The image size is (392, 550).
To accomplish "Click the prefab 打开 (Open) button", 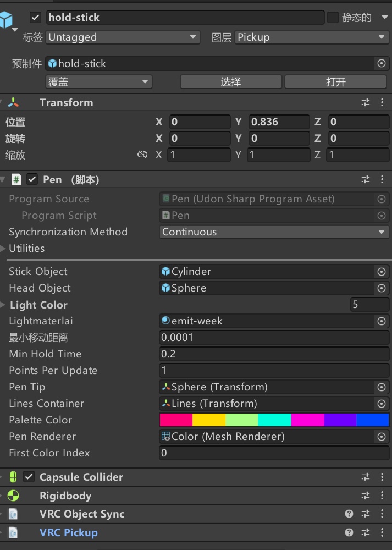I will click(335, 82).
